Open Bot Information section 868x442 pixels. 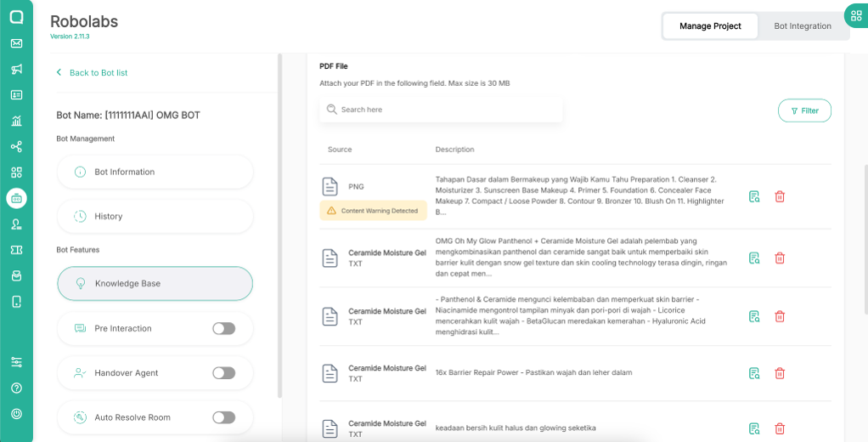155,172
